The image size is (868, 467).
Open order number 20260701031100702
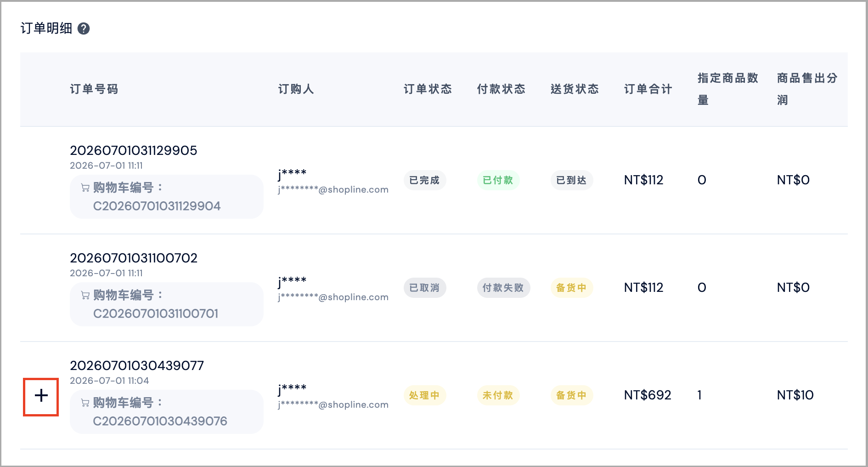point(134,258)
